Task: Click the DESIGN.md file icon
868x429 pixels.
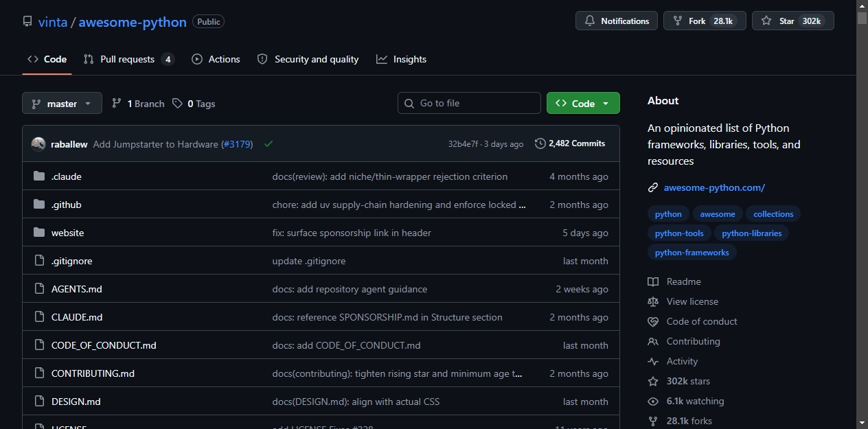Action: point(39,402)
